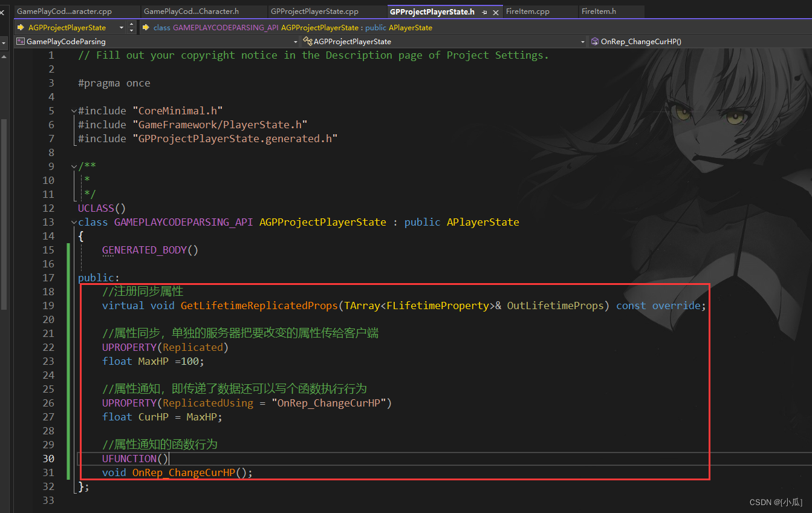Viewport: 812px width, 513px height.
Task: Click the "#pragma once" line
Action: [114, 83]
